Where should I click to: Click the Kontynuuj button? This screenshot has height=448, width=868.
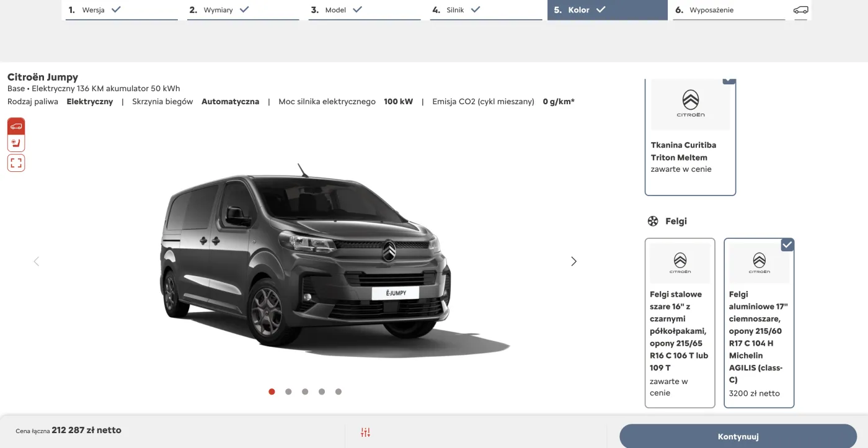point(738,436)
